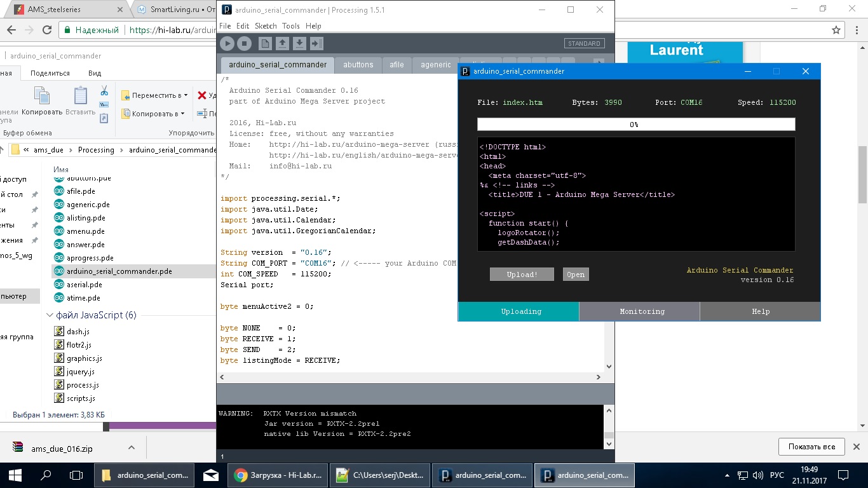Select arduino_serial_commander.pde in file list
Viewport: 868px width, 488px height.
pos(119,271)
